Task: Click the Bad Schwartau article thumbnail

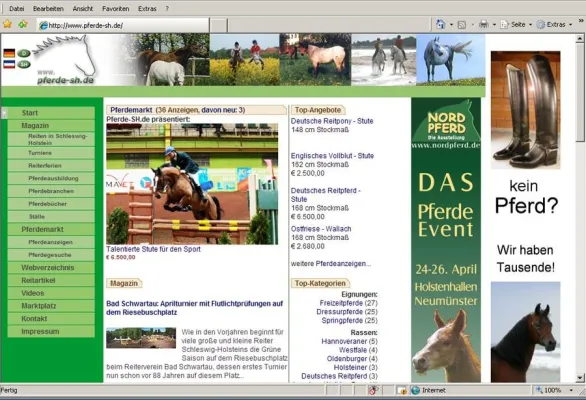Action: 141,338
